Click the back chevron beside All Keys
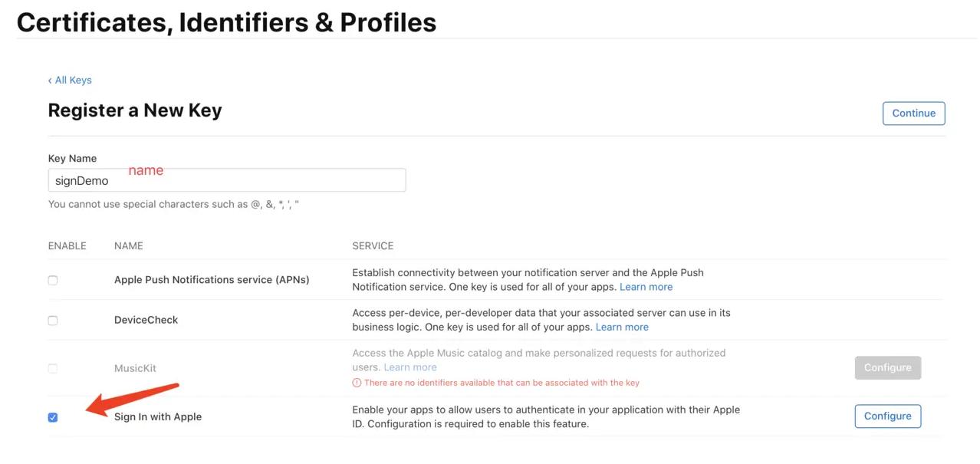Image resolution: width=980 pixels, height=464 pixels. [x=51, y=80]
